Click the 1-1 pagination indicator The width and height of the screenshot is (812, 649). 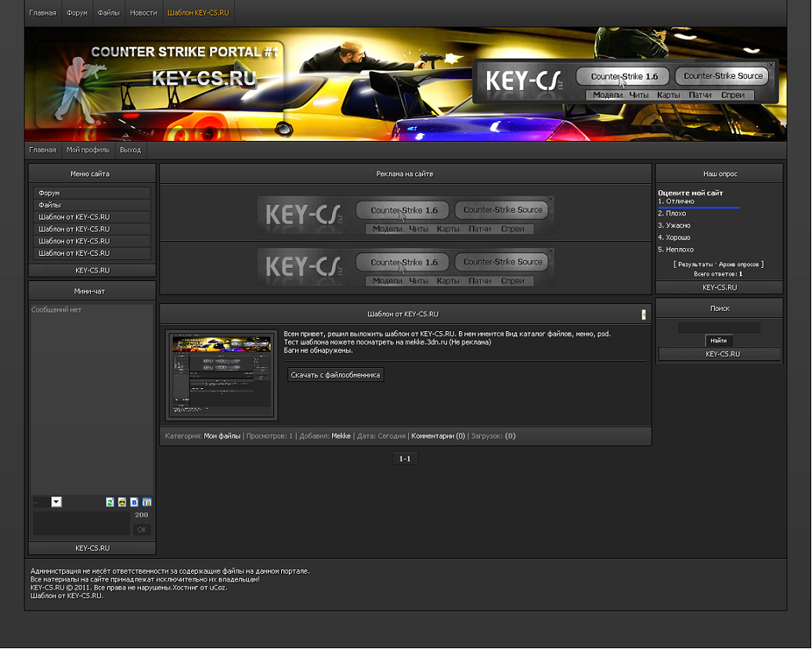[405, 459]
